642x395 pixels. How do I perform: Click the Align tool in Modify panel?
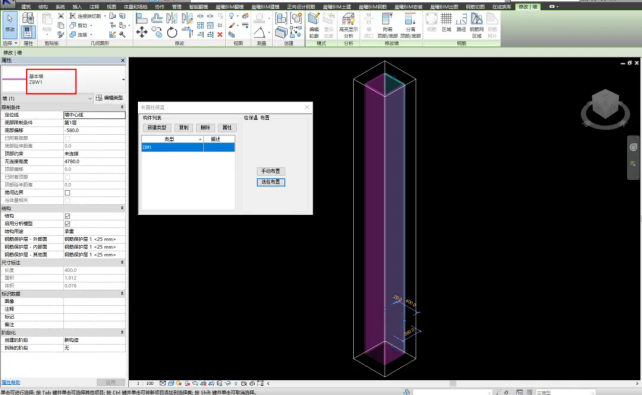pyautogui.click(x=142, y=18)
